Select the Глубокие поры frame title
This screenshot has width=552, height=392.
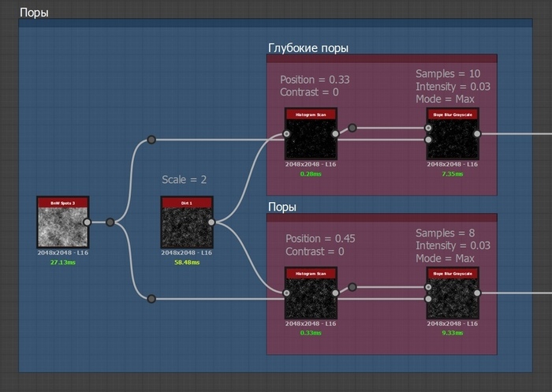click(x=308, y=48)
